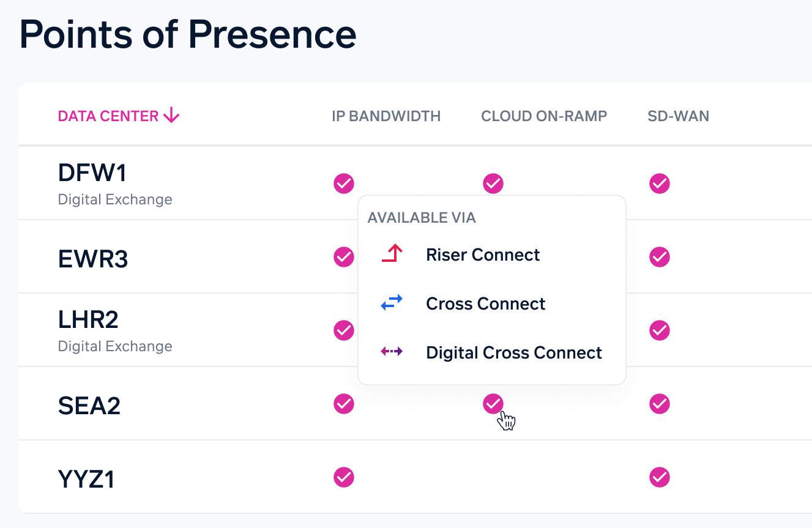Select Digital Cross Connect option

point(514,352)
